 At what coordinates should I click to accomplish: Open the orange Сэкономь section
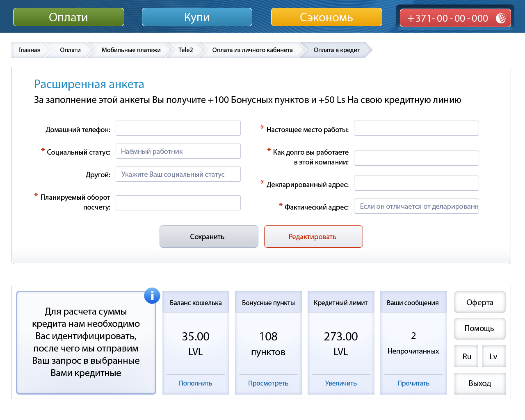(326, 17)
